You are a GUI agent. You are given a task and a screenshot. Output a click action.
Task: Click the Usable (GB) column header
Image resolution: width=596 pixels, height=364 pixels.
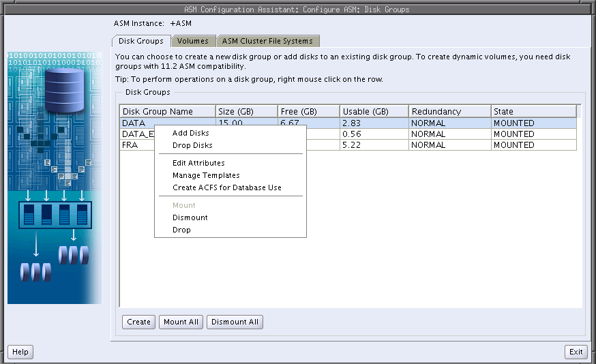374,111
